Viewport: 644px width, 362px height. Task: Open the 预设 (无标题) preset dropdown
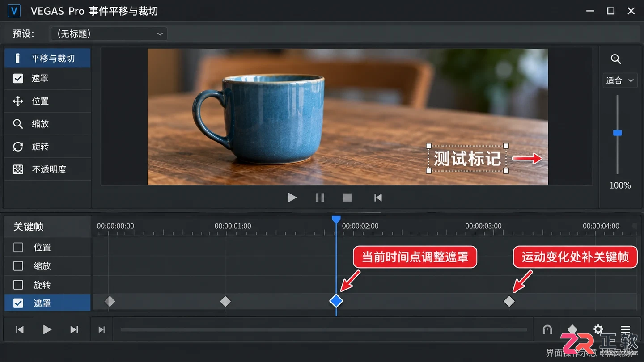click(109, 34)
